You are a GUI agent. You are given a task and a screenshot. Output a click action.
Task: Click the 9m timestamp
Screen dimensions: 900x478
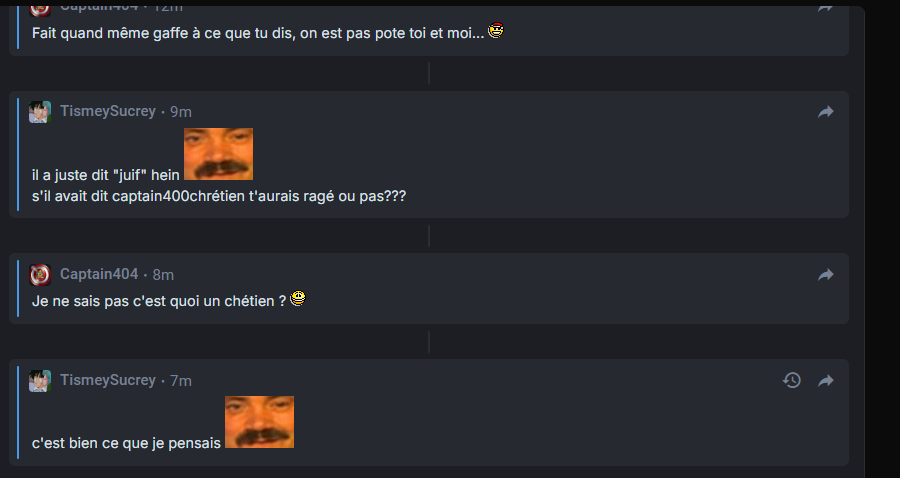181,112
